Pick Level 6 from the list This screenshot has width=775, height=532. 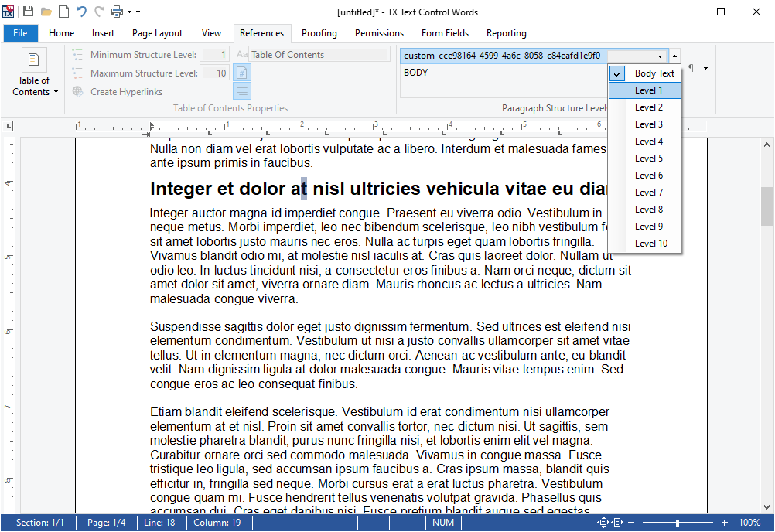point(645,176)
